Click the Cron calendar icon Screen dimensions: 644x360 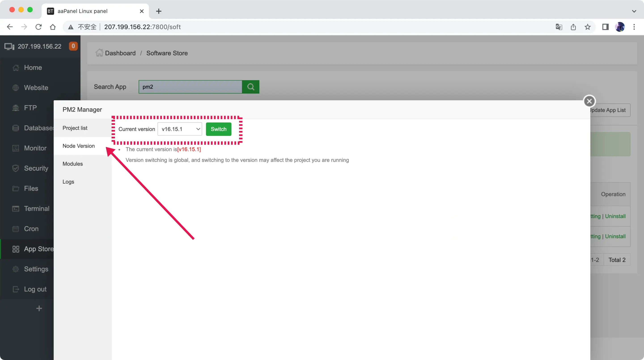pos(15,229)
